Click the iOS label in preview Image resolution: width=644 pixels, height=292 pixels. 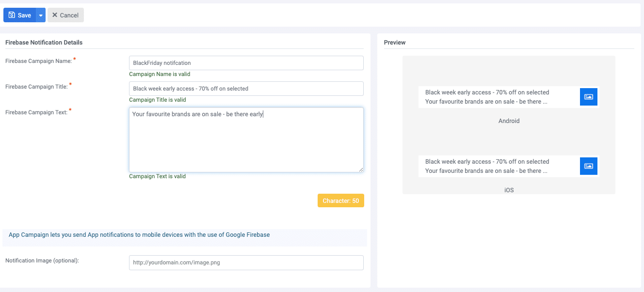point(509,190)
